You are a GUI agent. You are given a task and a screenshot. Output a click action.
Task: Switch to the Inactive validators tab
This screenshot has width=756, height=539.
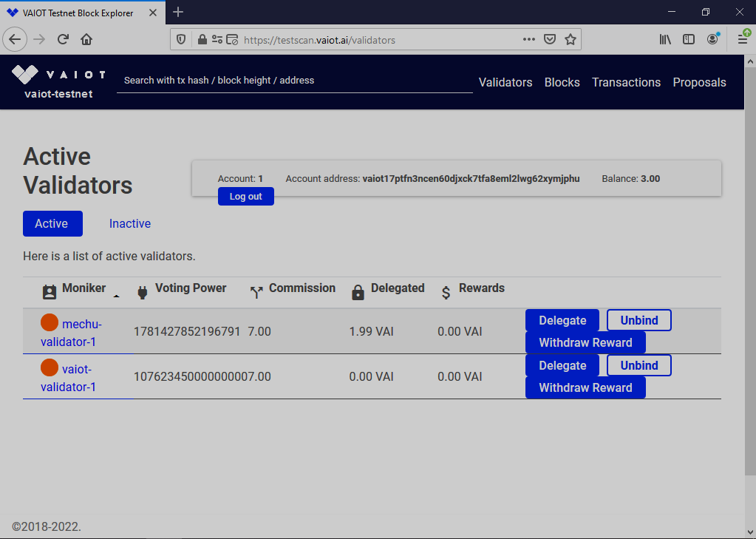coord(130,223)
